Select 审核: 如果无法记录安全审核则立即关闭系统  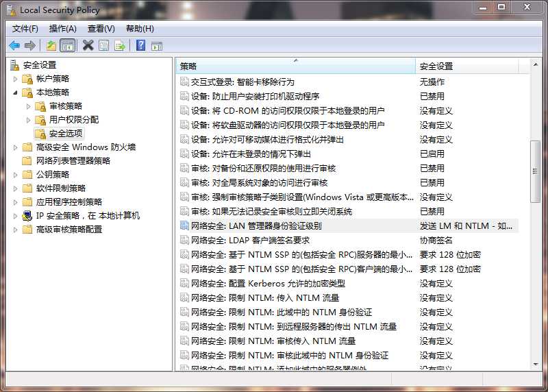(271, 211)
